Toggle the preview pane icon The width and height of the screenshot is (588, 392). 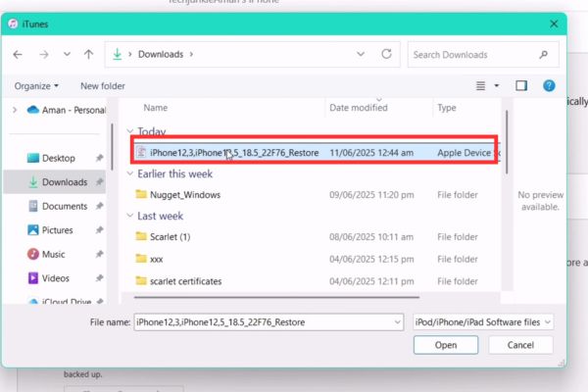point(521,86)
